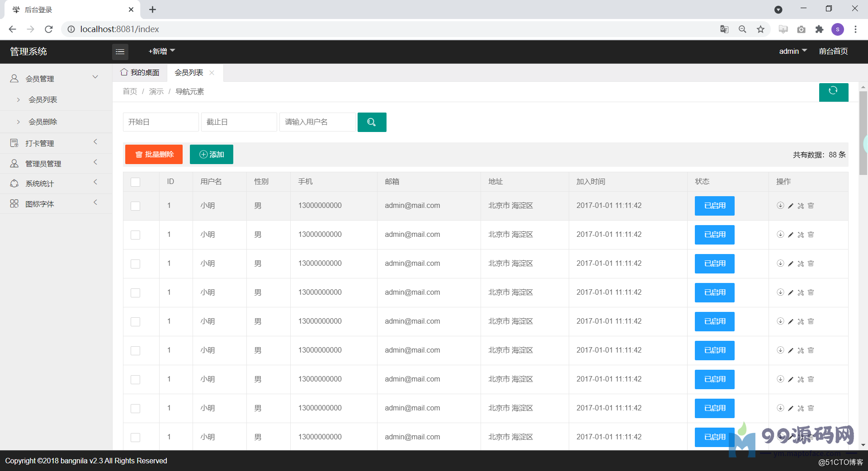Click the circled down-arrow icon in the third table row

click(x=780, y=264)
